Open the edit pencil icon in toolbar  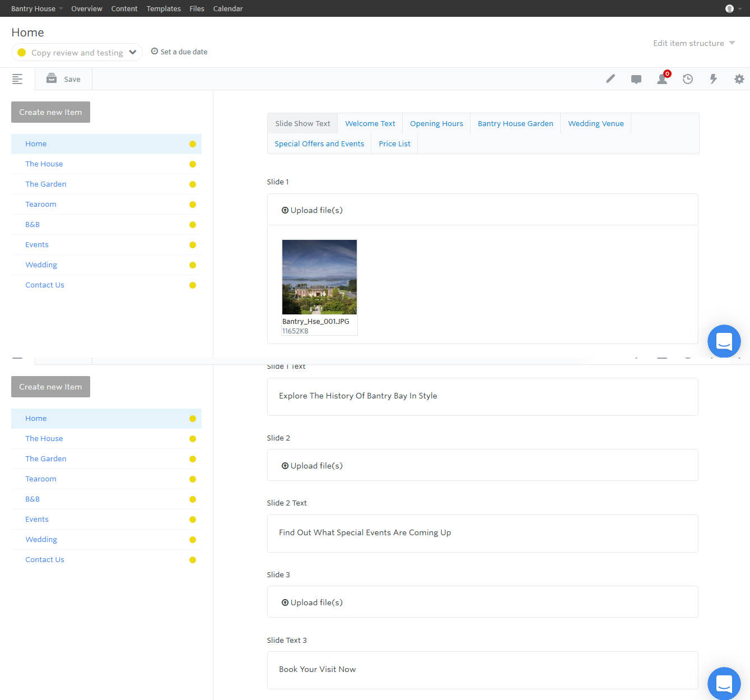click(610, 78)
